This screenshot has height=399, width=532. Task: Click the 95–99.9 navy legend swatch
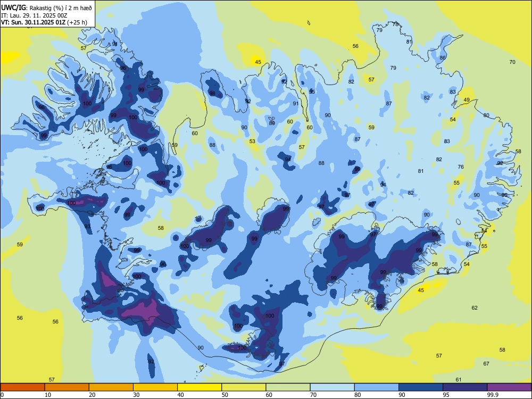pyautogui.click(x=465, y=387)
